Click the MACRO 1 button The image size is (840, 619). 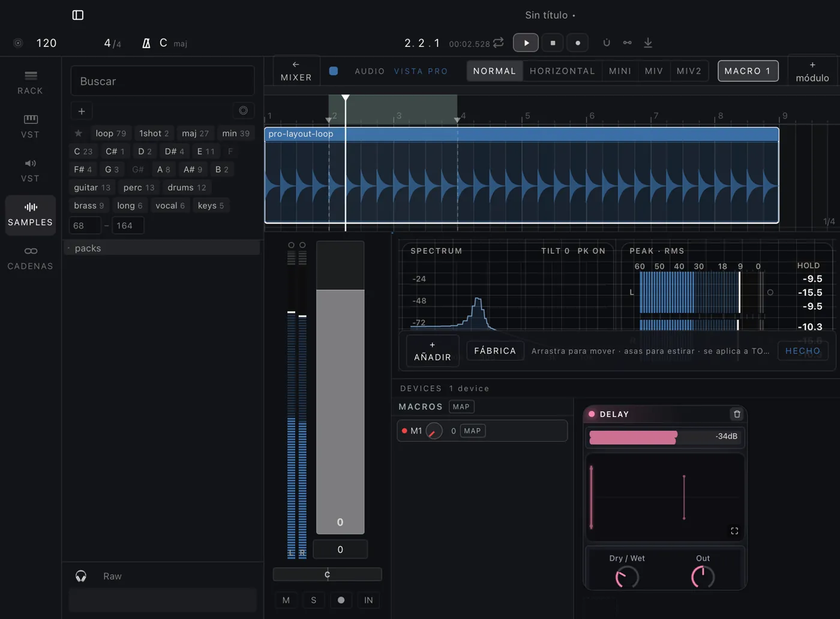[x=748, y=71]
